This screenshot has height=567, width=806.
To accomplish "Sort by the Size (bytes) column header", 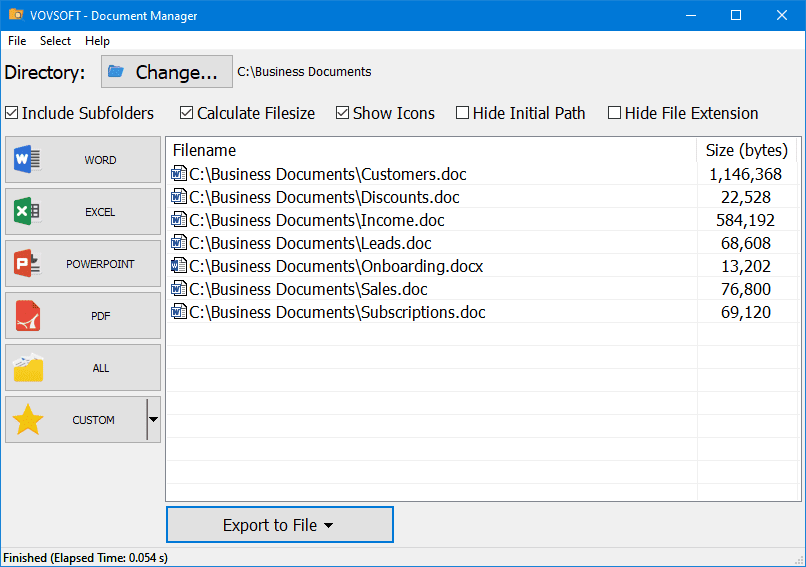I will click(x=746, y=150).
